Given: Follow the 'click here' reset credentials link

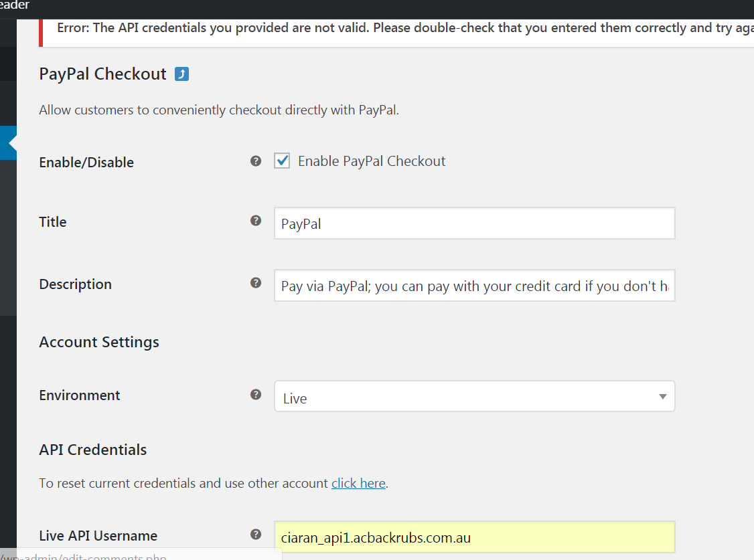Looking at the screenshot, I should click(358, 483).
